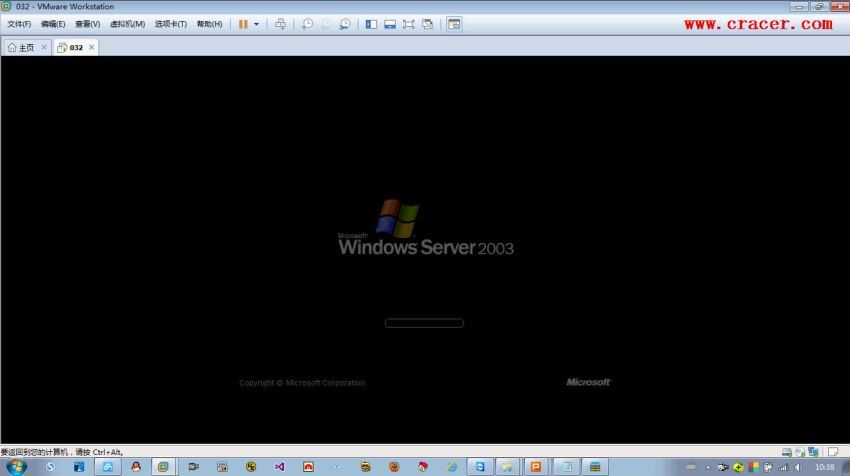The image size is (850, 476).
Task: Open the 查看(V) menu
Action: pos(87,24)
